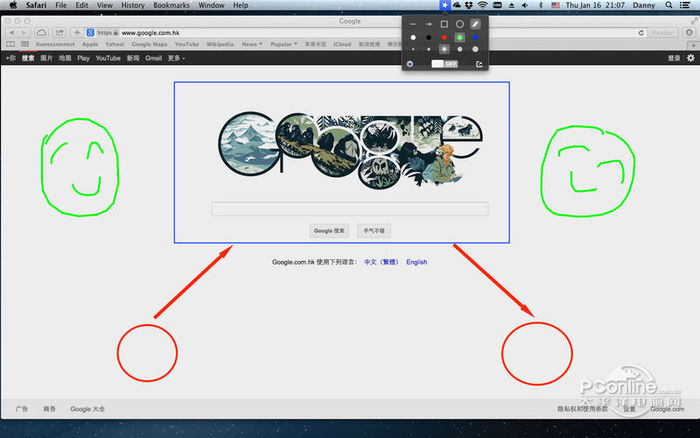Open the View menu
Screen dimensions: 700x438
105,5
